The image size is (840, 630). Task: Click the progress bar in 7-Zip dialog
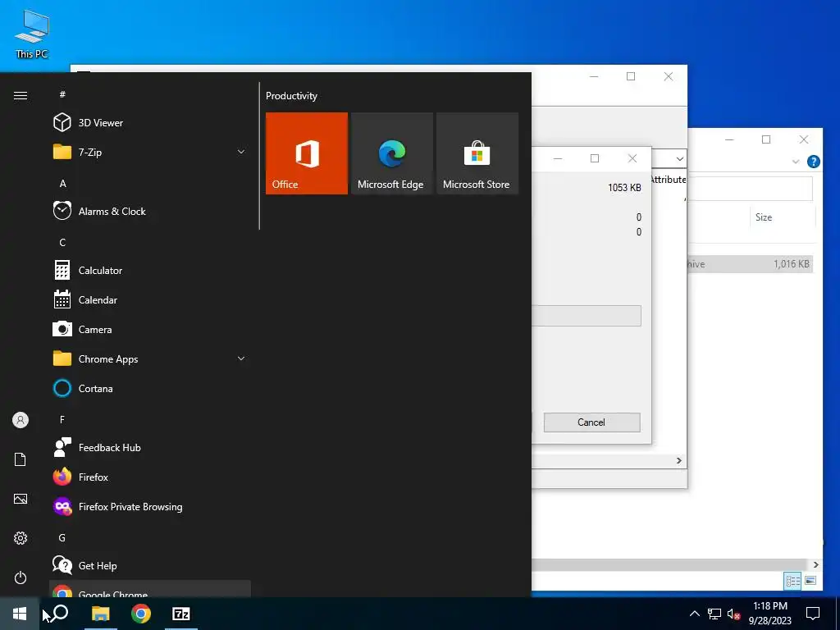click(x=586, y=316)
